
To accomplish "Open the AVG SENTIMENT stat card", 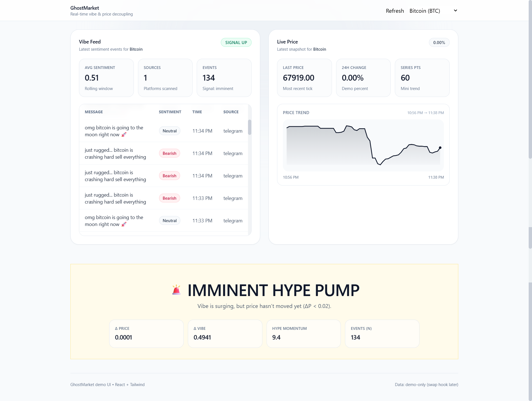I will point(106,78).
